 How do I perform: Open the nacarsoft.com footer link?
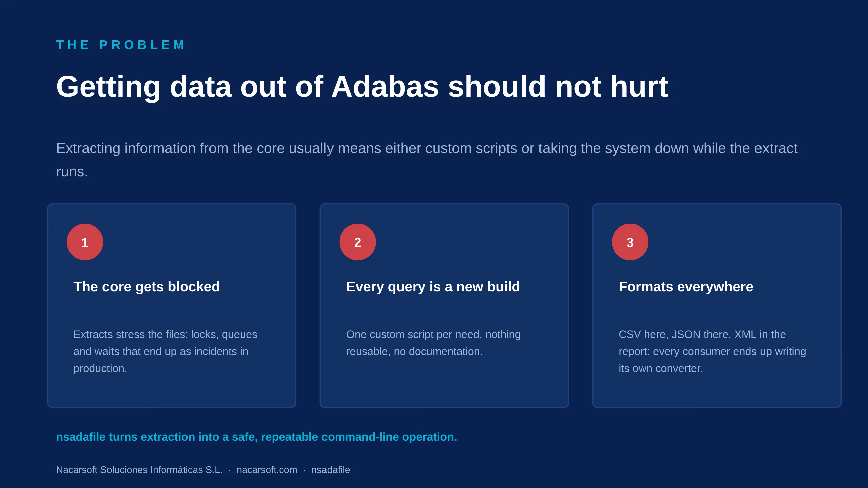[x=267, y=469]
